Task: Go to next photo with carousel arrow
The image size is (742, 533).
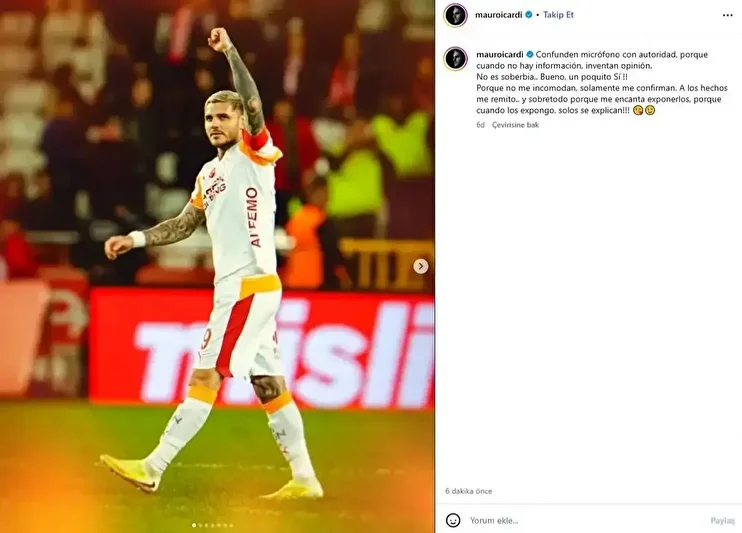Action: (x=421, y=266)
